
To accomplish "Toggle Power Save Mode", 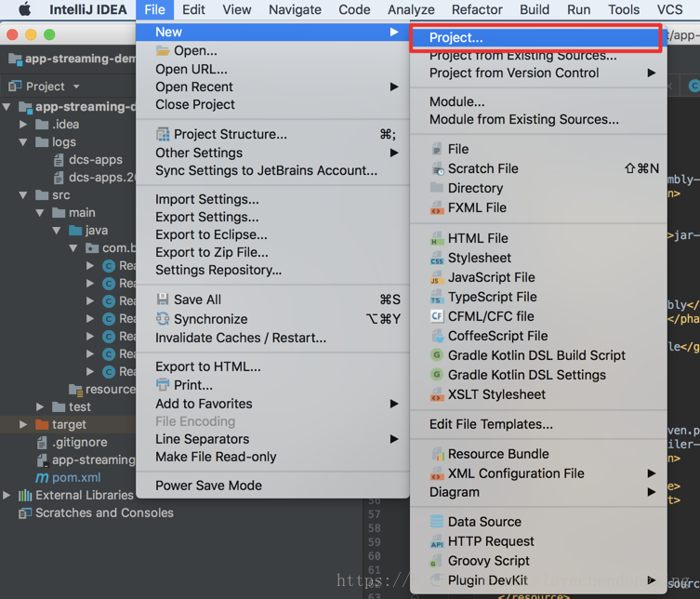I will [272, 486].
